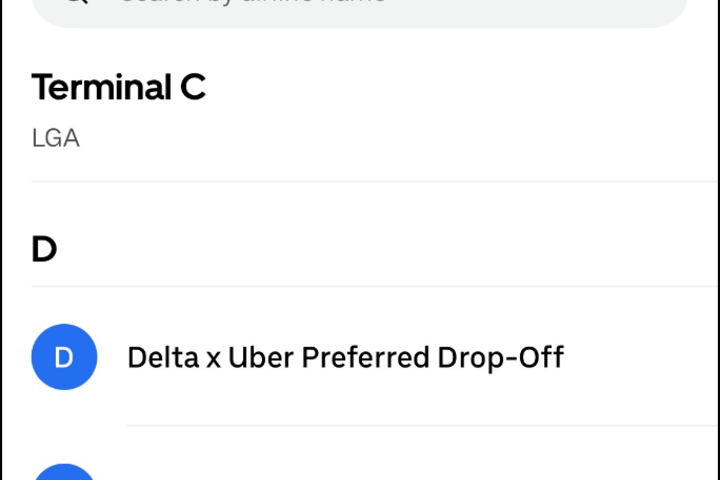The height and width of the screenshot is (480, 720).
Task: Click the word Delta in the list entry
Action: pyautogui.click(x=162, y=357)
